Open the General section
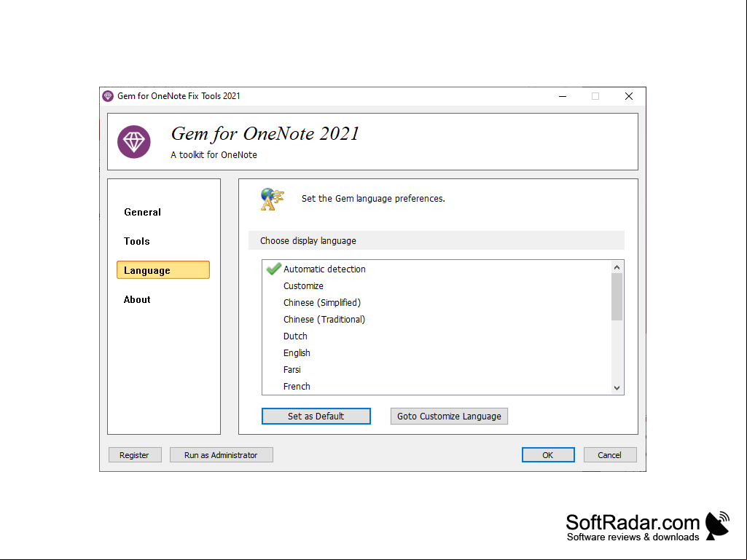747x560 pixels. [142, 212]
